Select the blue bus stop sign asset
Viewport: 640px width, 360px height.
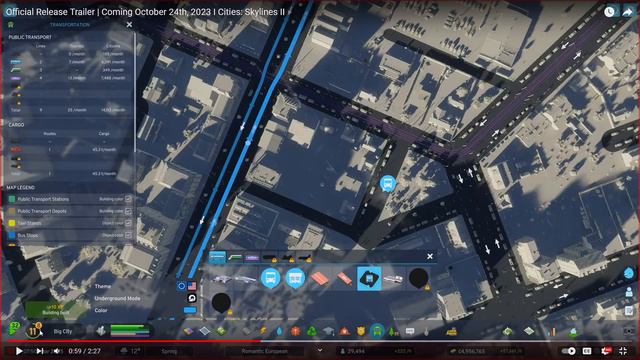click(270, 279)
